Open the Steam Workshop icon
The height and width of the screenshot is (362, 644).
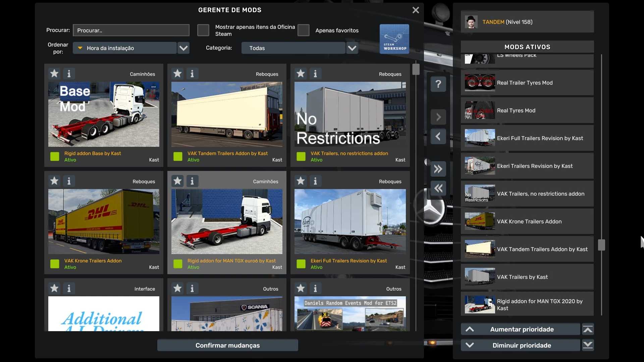[x=394, y=39]
